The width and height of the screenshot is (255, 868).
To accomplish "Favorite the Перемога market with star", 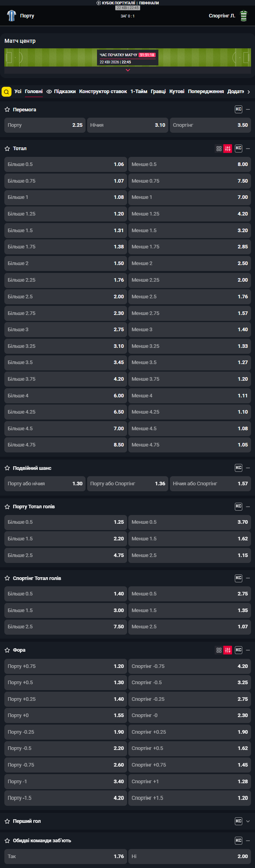I will tap(7, 109).
